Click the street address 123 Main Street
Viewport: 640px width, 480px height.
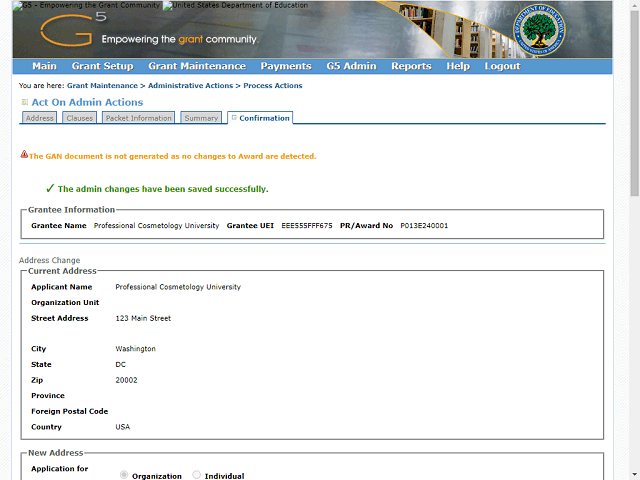143,318
